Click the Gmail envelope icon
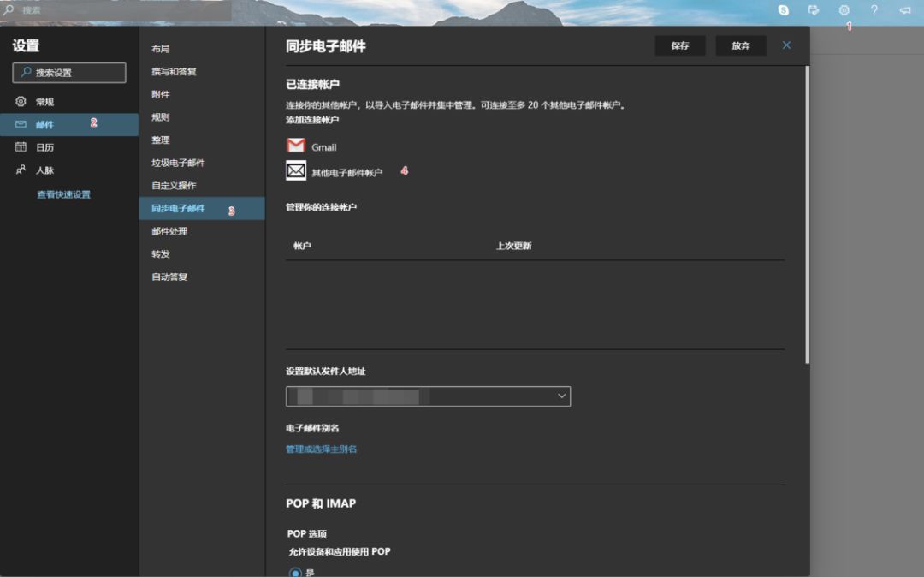 click(296, 146)
